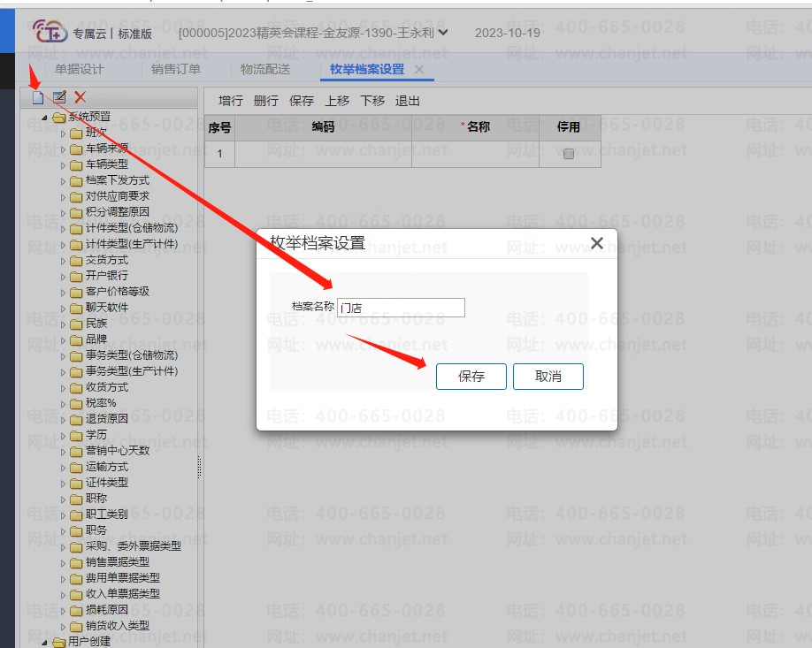Click the folder icon beside 职称
The height and width of the screenshot is (648, 812).
coord(76,499)
